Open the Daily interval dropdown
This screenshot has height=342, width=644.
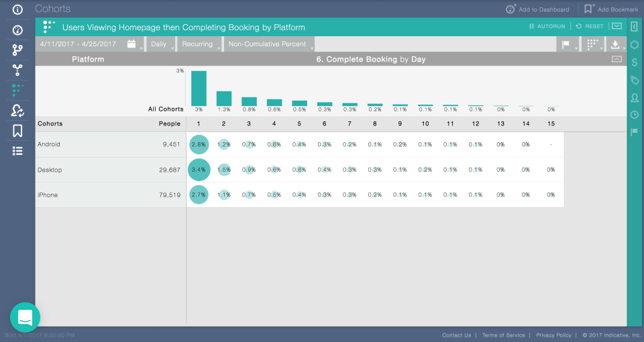tap(160, 44)
